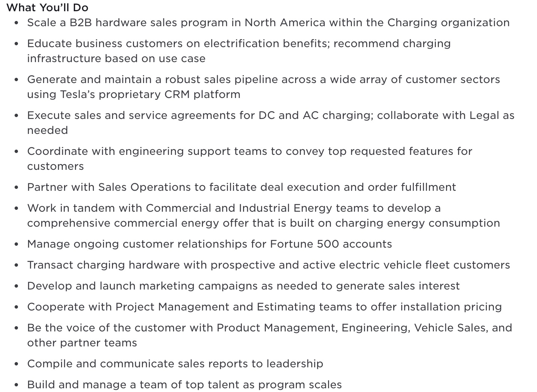Click 'comprehensive commercial energy offer' line
537x392 pixels.
pyautogui.click(x=264, y=223)
